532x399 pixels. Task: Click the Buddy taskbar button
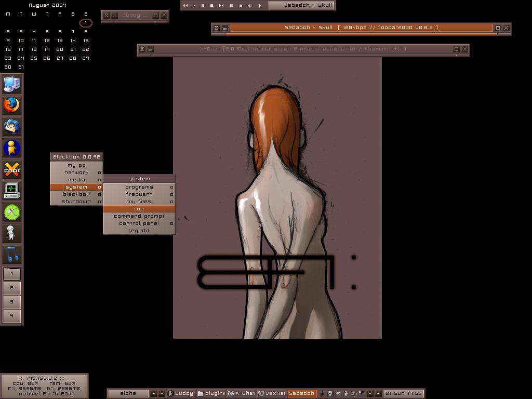point(181,394)
